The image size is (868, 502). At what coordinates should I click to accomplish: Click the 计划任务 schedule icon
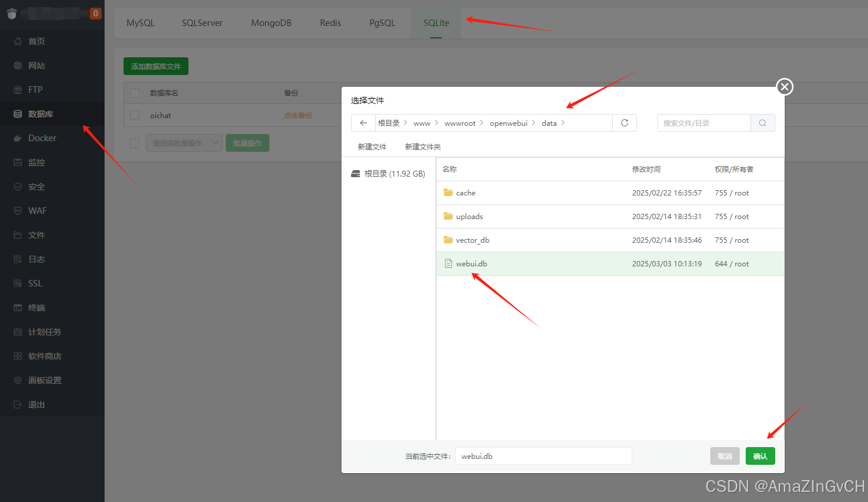(x=18, y=332)
